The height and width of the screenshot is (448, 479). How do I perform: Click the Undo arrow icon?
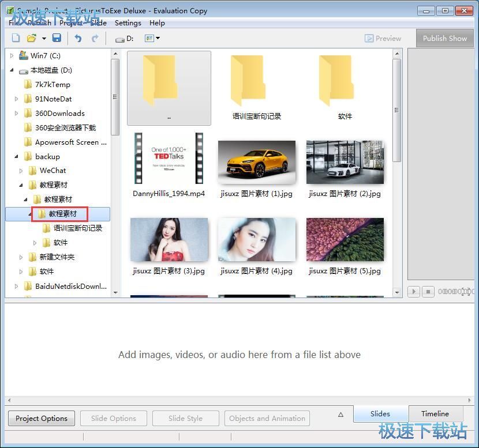78,38
